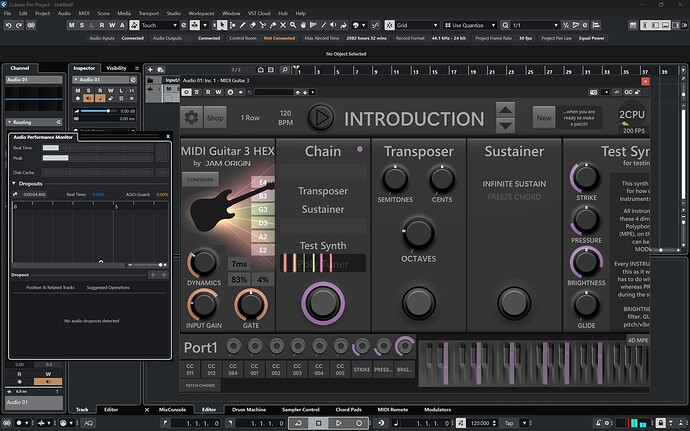Toggle global Write W automation button
The width and height of the screenshot is (690, 431).
pyautogui.click(x=112, y=26)
